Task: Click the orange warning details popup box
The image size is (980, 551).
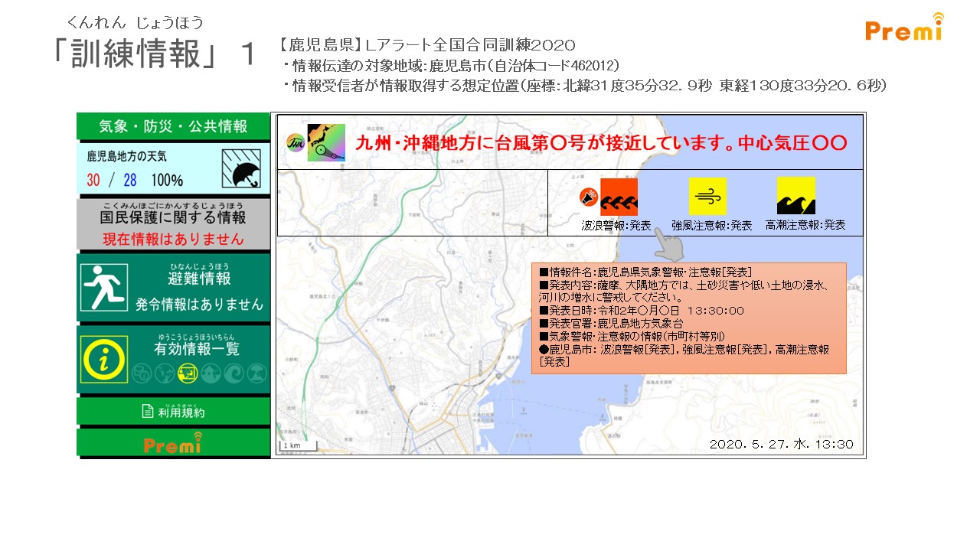Action: (x=688, y=318)
